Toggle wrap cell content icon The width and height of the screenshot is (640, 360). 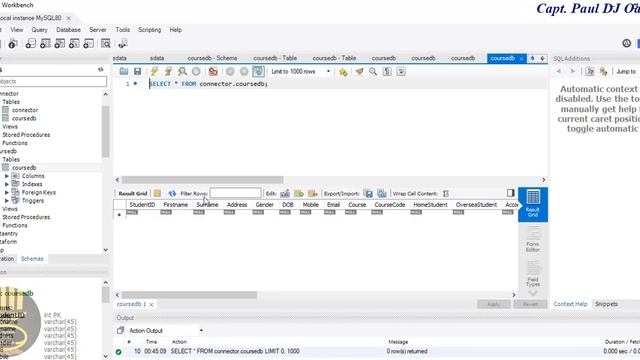[x=446, y=193]
